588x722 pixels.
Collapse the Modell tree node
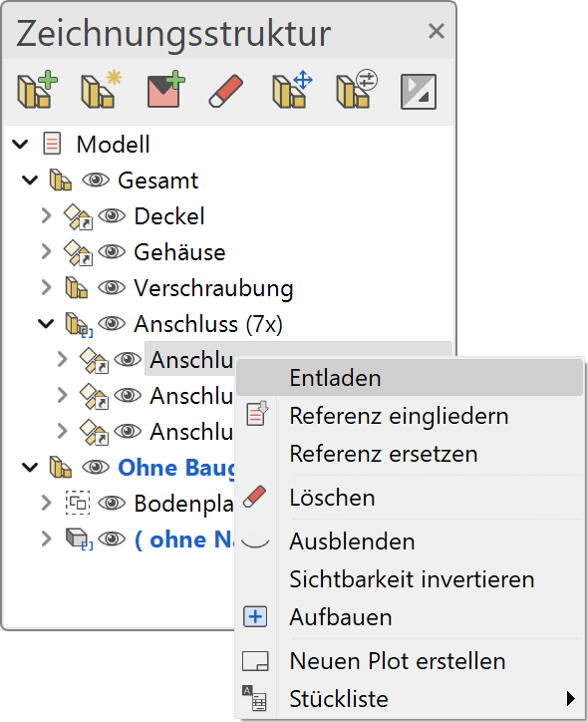20,145
